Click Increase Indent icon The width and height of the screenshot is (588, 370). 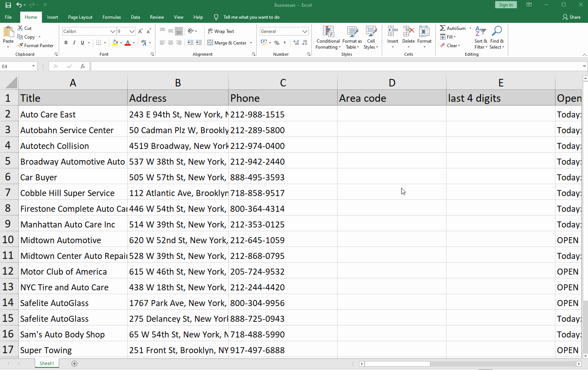(x=199, y=43)
